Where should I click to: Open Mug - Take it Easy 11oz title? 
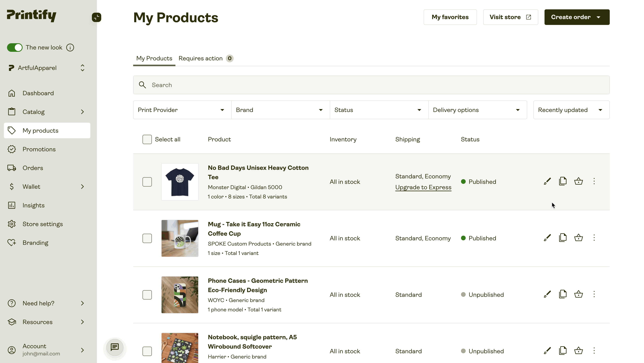[254, 229]
